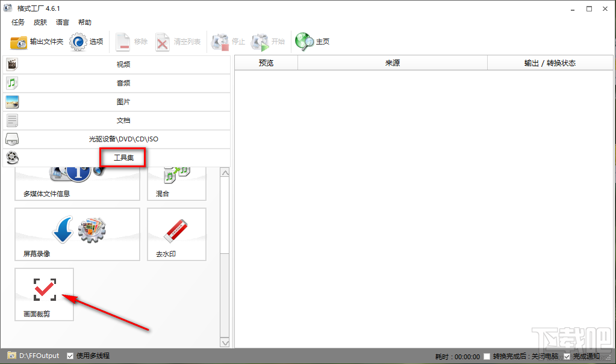Expand the 图片 category

point(117,102)
